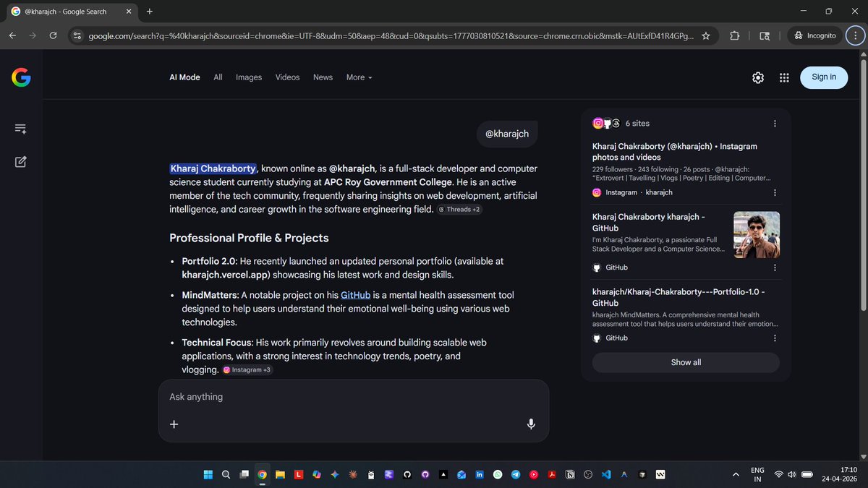Click the Kharaj Chakraborty GitHub profile thumbnail
This screenshot has height=488, width=868.
click(756, 234)
